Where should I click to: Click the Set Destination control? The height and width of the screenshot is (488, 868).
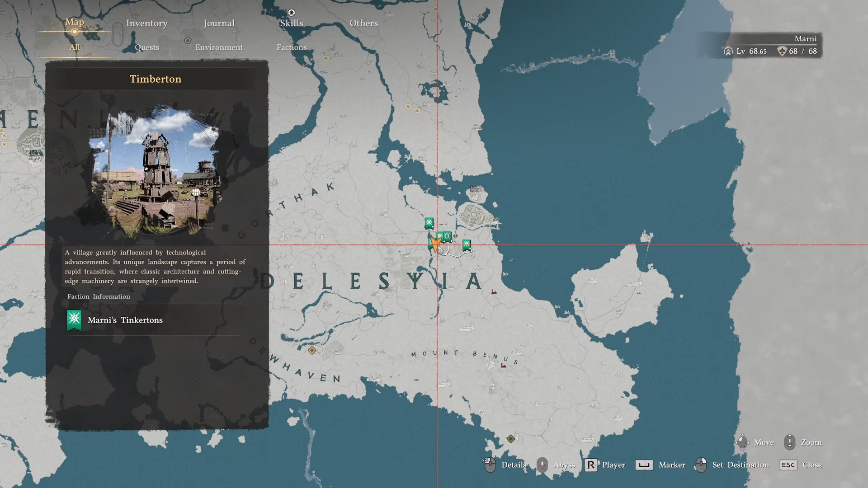pos(740,465)
